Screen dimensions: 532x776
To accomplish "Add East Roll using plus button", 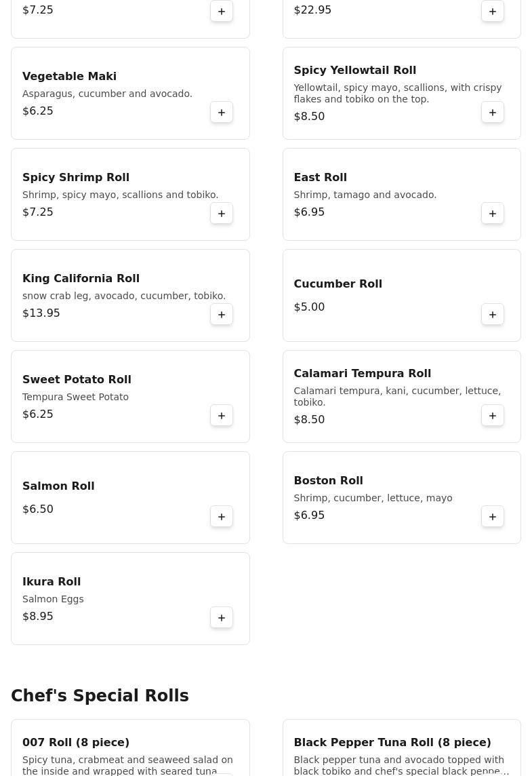I will click(x=493, y=213).
